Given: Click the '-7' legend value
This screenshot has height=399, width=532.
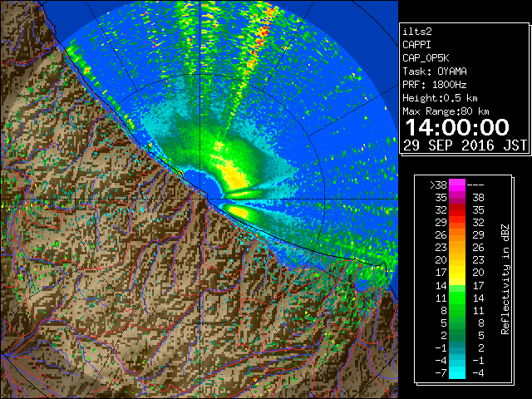Looking at the screenshot, I should point(441,373).
